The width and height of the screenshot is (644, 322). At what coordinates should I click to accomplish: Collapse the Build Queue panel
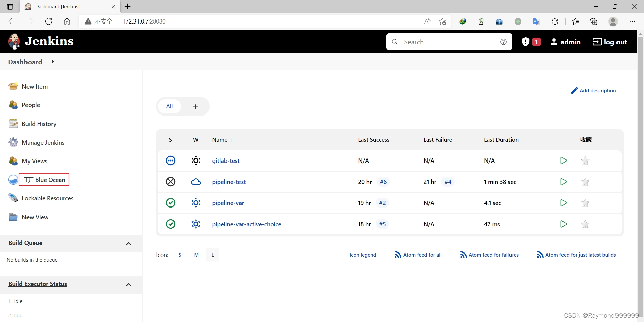(129, 243)
